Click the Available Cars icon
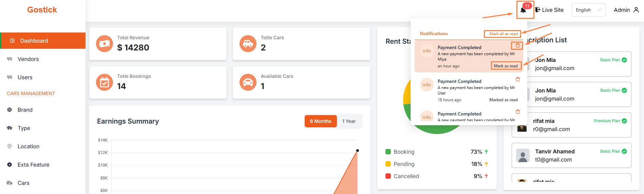The width and height of the screenshot is (644, 194). pos(248,82)
